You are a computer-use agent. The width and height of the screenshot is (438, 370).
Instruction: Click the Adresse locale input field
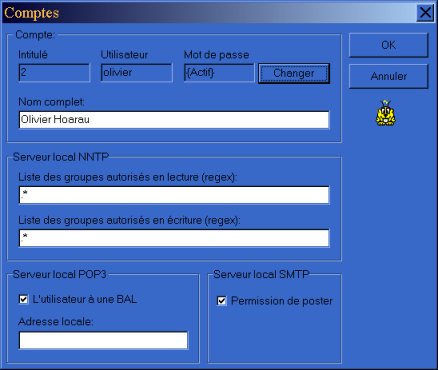click(x=103, y=340)
